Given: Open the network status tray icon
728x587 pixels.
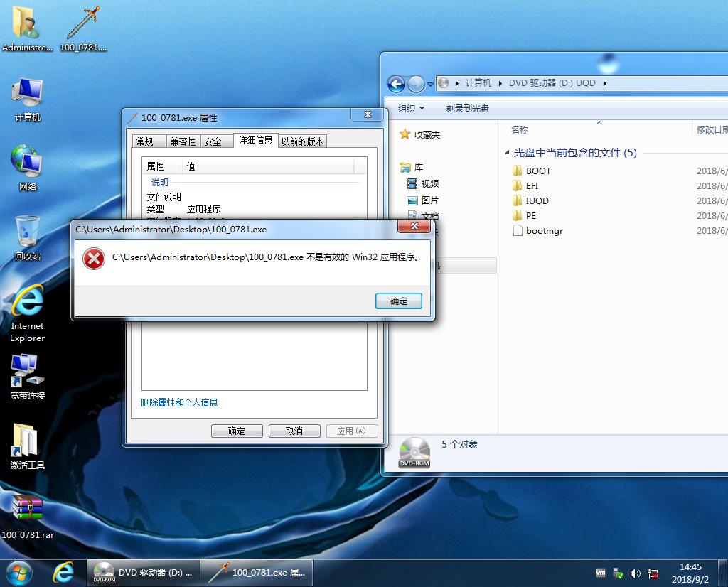Looking at the screenshot, I should click(653, 574).
